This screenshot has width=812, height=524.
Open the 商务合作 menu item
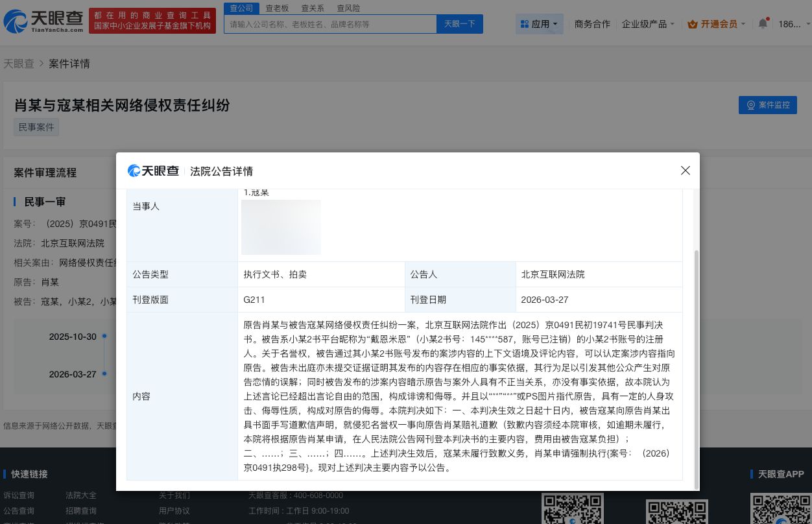592,23
